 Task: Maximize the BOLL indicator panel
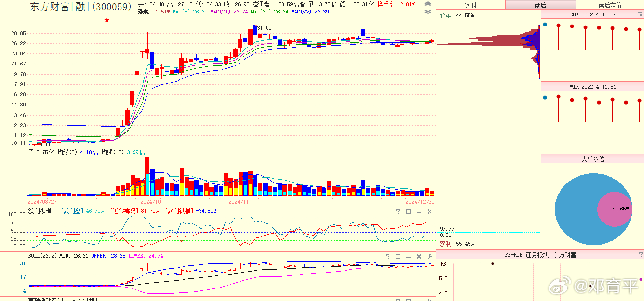tap(398, 256)
